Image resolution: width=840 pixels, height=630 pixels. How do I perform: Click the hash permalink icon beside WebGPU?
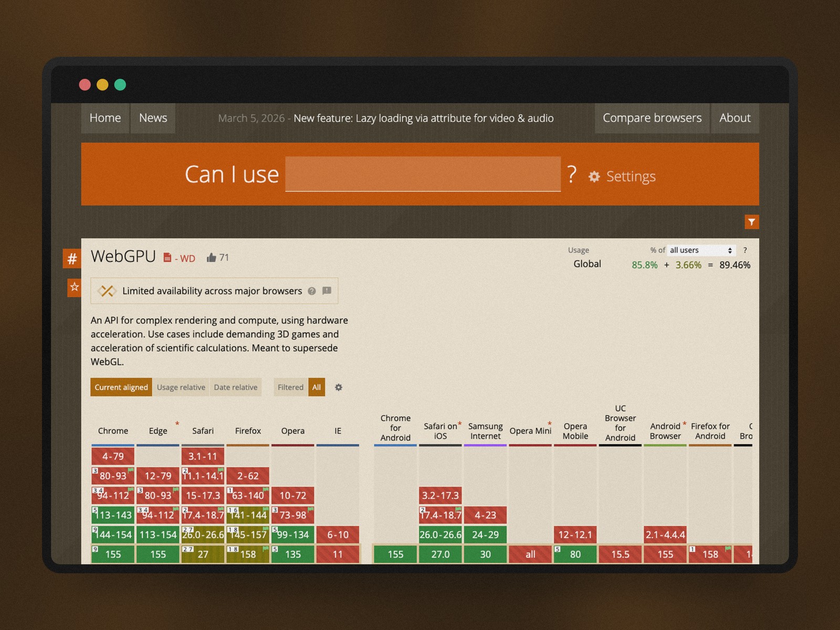click(72, 258)
